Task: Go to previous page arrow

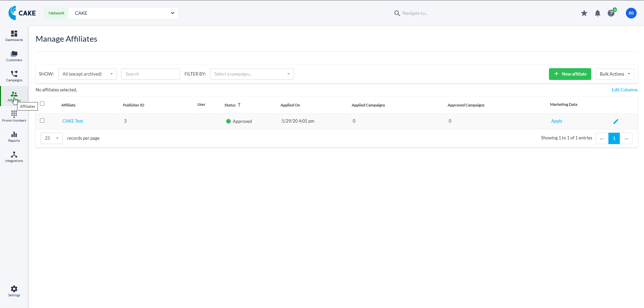Action: [x=602, y=138]
